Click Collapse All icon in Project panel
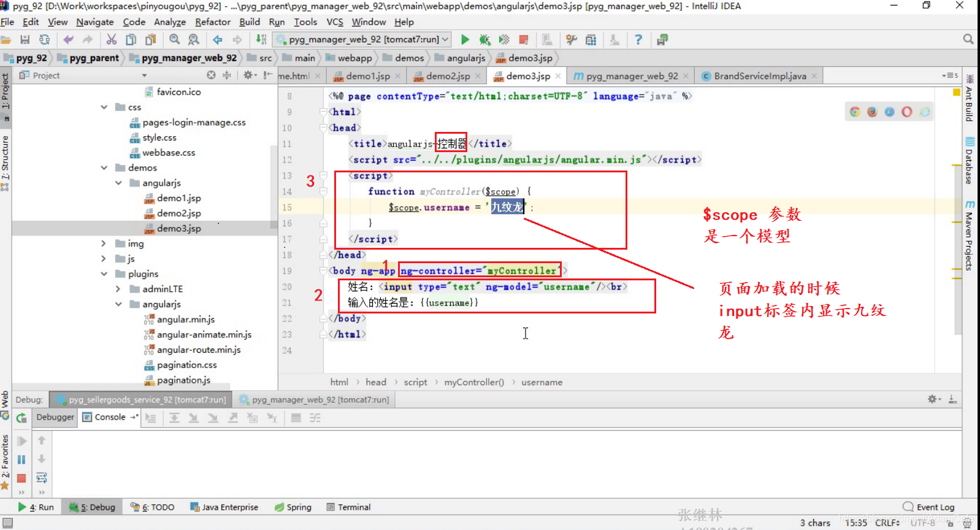Image resolution: width=980 pixels, height=530 pixels. point(226,75)
